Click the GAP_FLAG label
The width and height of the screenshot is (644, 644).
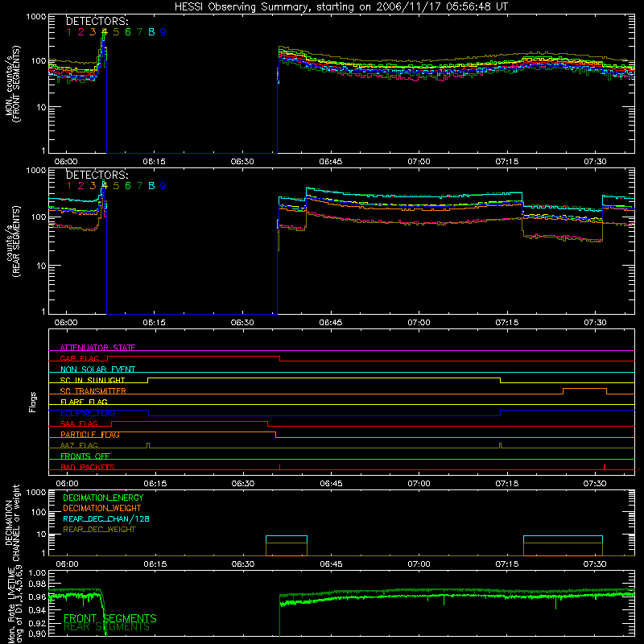[x=79, y=358]
